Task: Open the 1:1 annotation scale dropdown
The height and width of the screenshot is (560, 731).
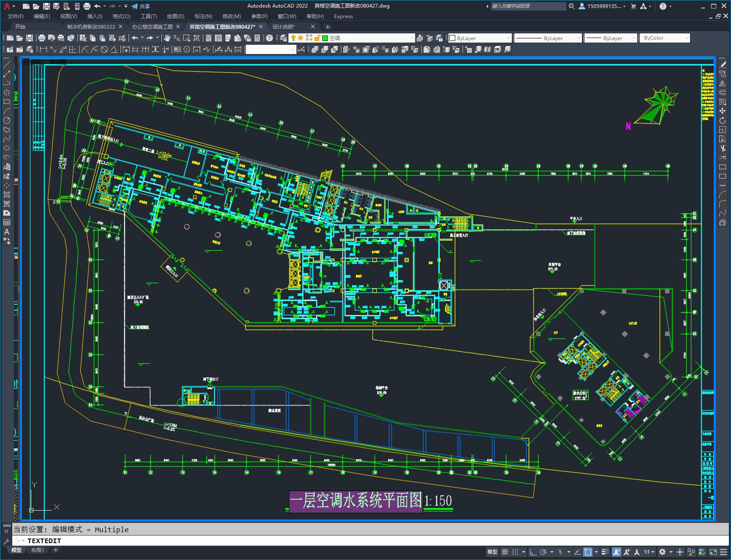Action: 649,552
